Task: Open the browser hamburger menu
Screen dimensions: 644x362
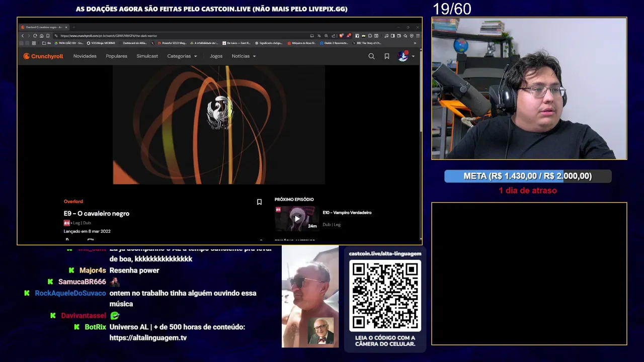Action: pyautogui.click(x=418, y=36)
